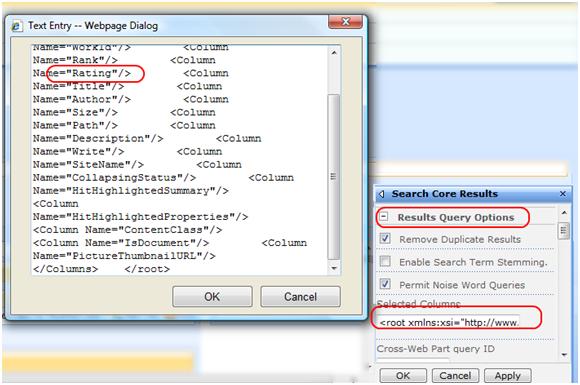Click the Name="Size"/> text line

(x=75, y=112)
